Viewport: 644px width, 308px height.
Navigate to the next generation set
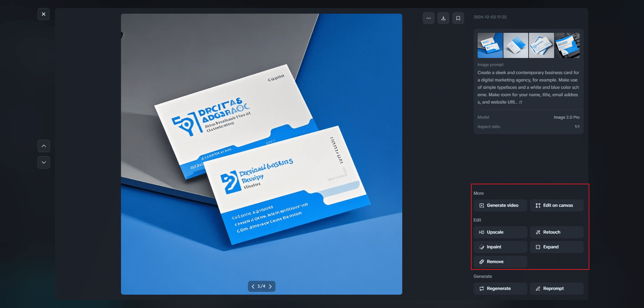coord(44,162)
